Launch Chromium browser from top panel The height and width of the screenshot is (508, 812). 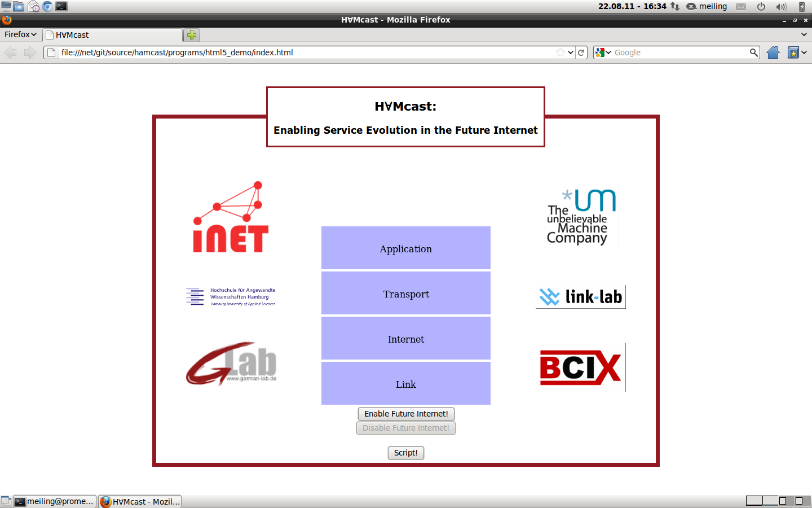coord(47,7)
